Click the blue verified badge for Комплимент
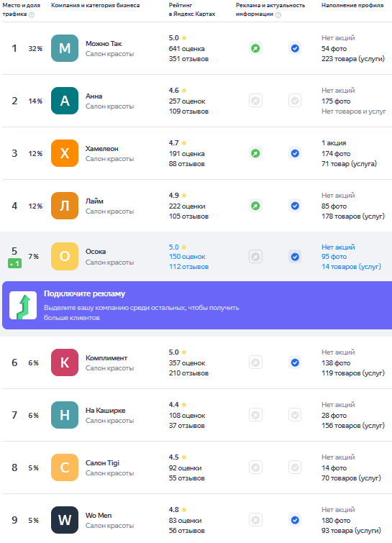This screenshot has width=392, height=543. coord(295,362)
